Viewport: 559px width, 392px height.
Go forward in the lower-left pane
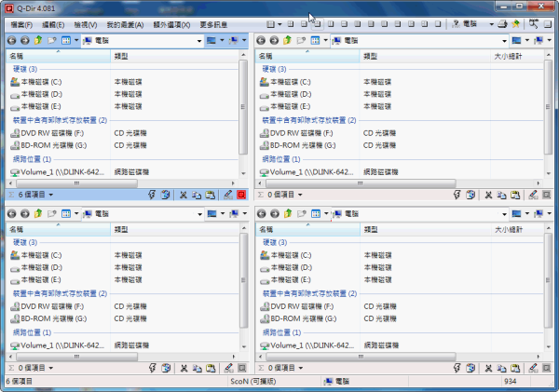pos(25,214)
